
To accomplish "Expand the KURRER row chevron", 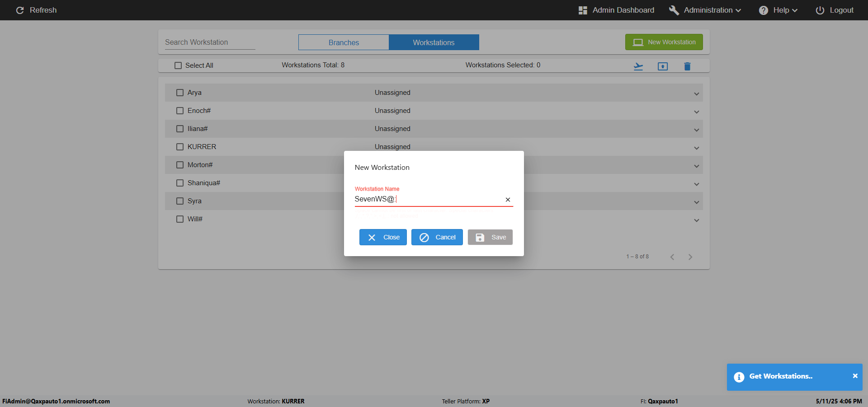I will click(x=697, y=148).
